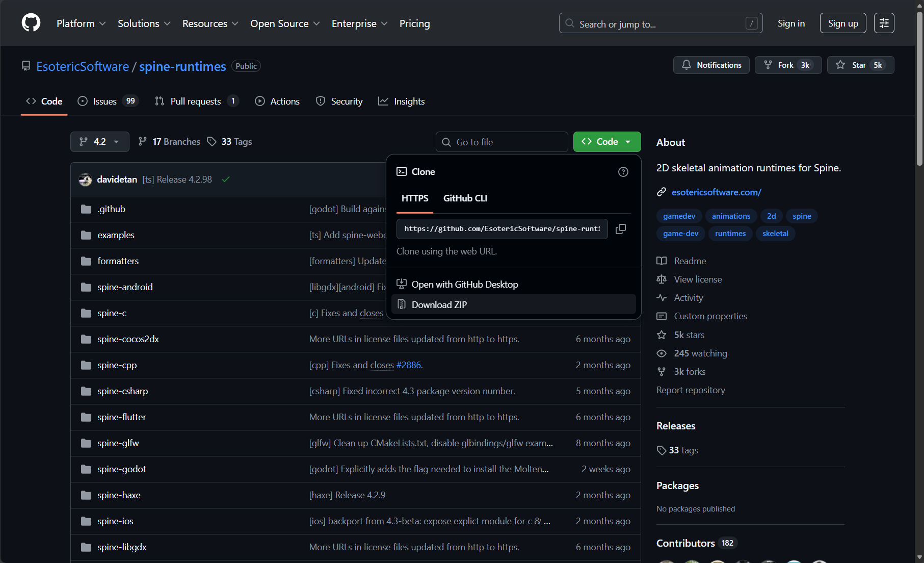Open the spine-libgdx folder
924x563 pixels.
pyautogui.click(x=122, y=547)
